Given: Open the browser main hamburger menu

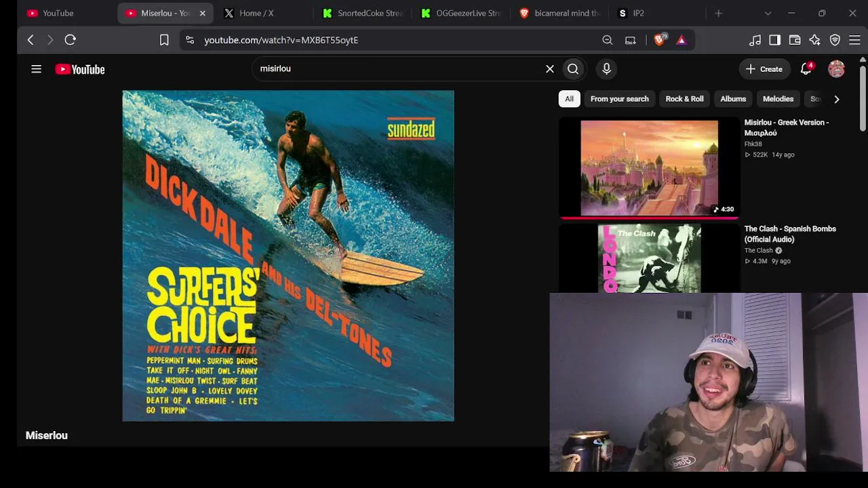Looking at the screenshot, I should pos(854,40).
